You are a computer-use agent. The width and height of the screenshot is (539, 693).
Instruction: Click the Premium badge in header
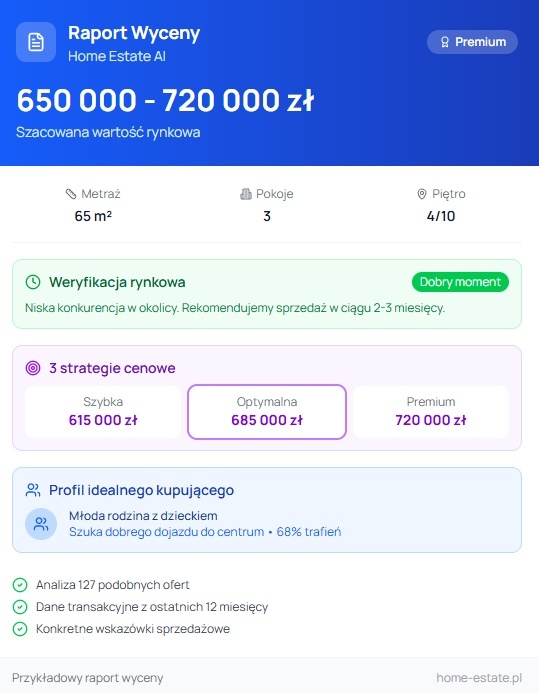click(472, 42)
